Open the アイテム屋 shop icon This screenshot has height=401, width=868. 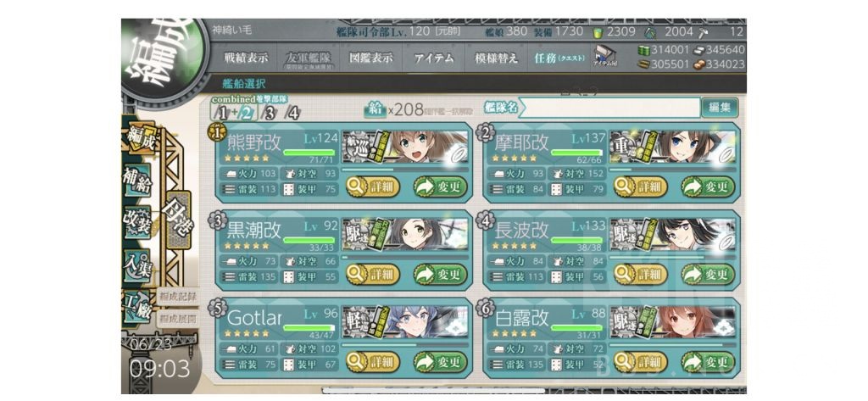pos(604,57)
